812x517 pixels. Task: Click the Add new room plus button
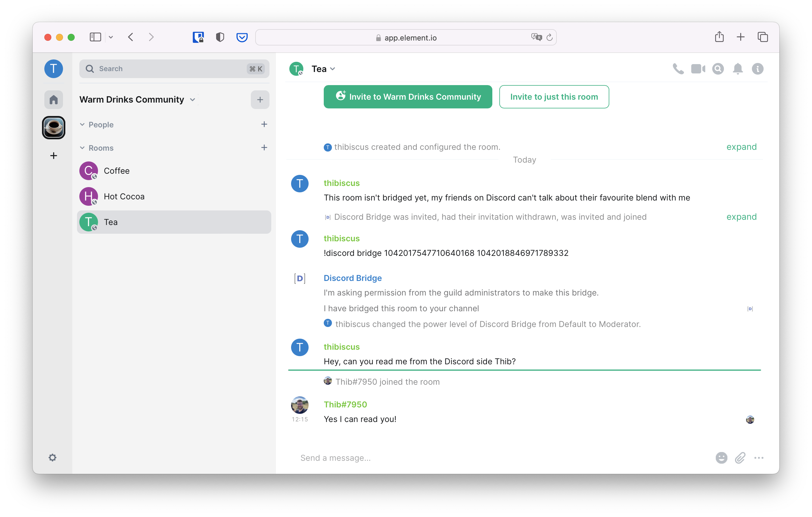[x=265, y=148]
